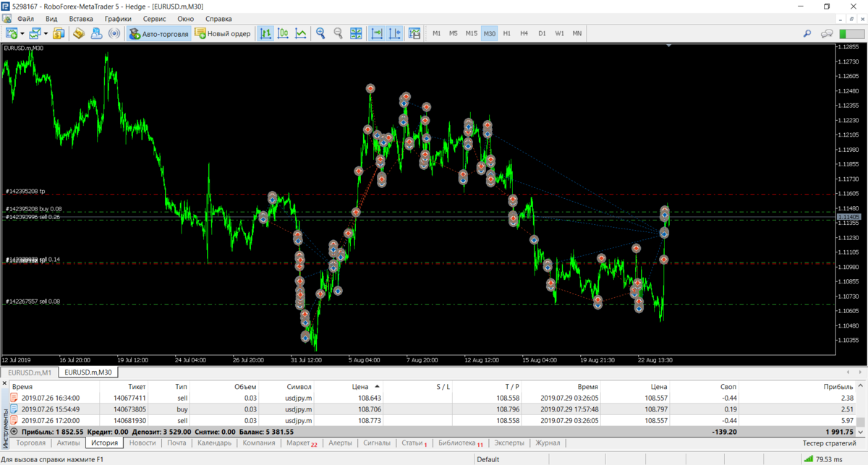868x465 pixels.
Task: Switch to the Эксперты tab
Action: pos(509,443)
